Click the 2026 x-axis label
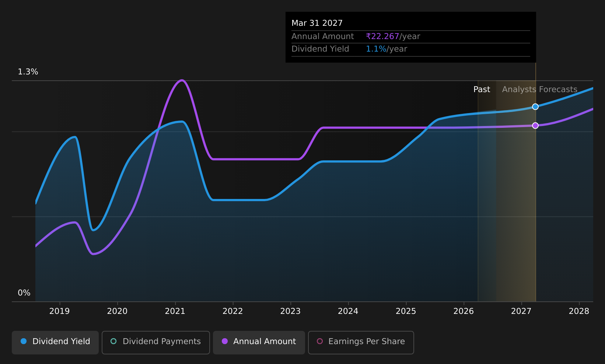The image size is (605, 364). point(464,311)
